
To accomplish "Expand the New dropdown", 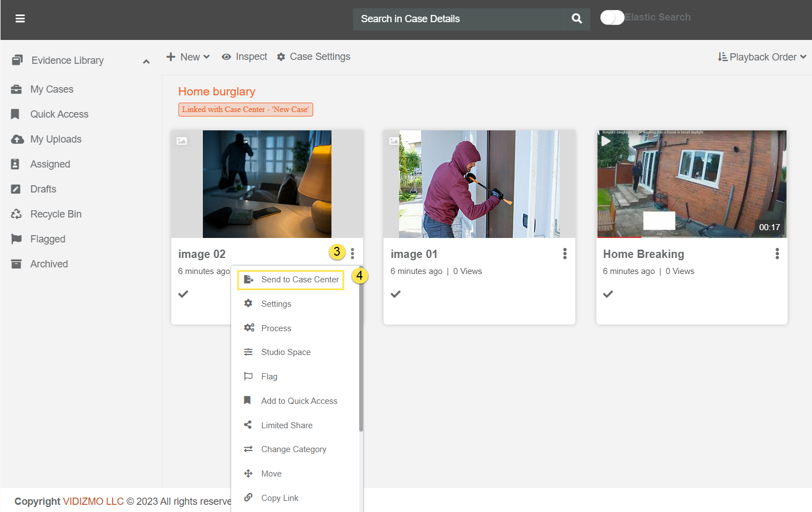I will pos(188,57).
